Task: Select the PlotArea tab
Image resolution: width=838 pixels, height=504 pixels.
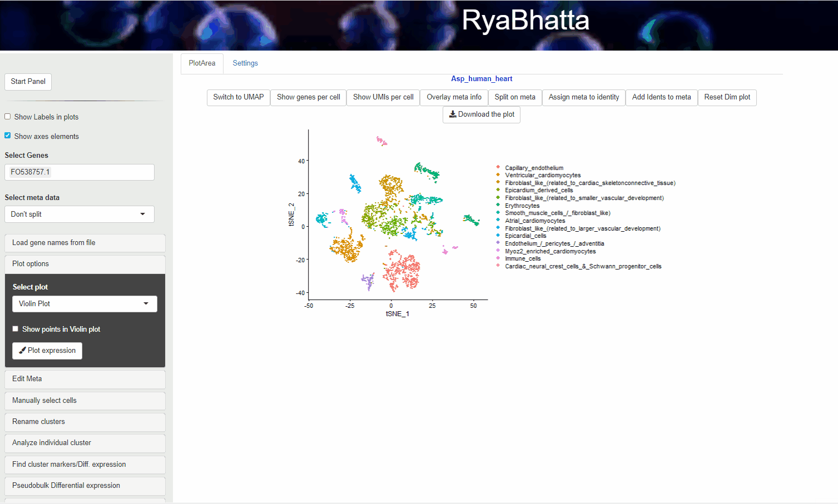Action: click(x=202, y=63)
